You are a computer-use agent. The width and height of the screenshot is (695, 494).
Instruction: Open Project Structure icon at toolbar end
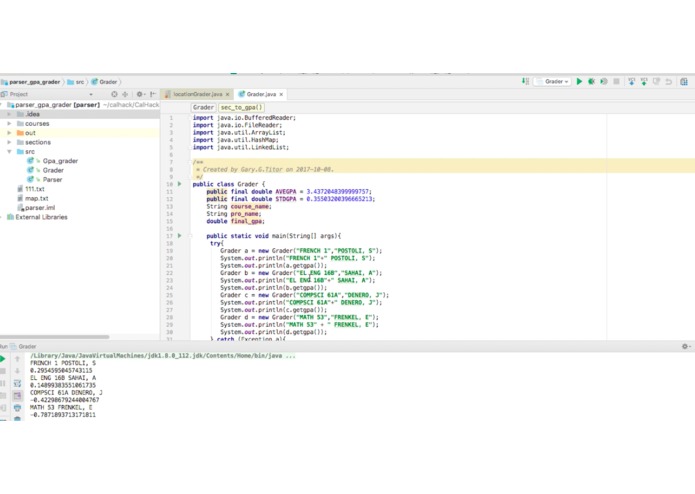pyautogui.click(x=684, y=82)
